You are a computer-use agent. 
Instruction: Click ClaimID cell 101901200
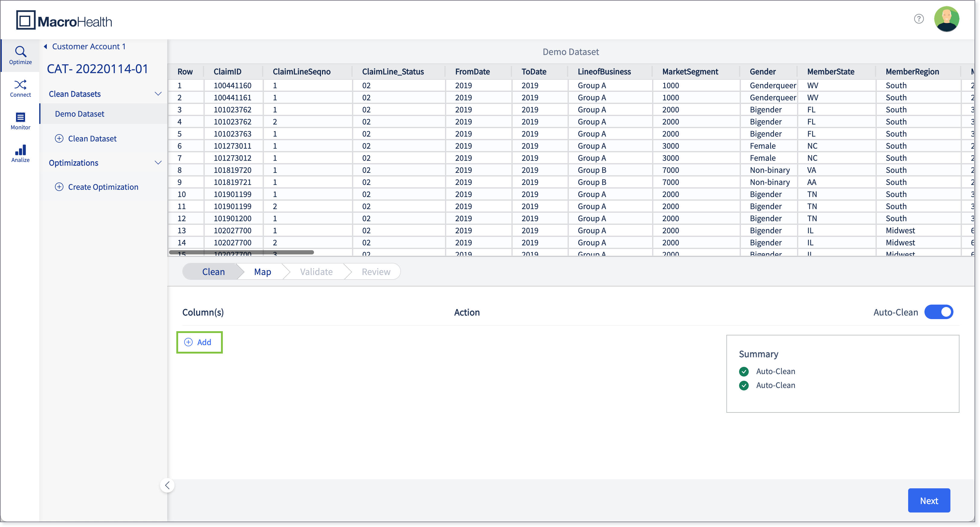point(232,218)
